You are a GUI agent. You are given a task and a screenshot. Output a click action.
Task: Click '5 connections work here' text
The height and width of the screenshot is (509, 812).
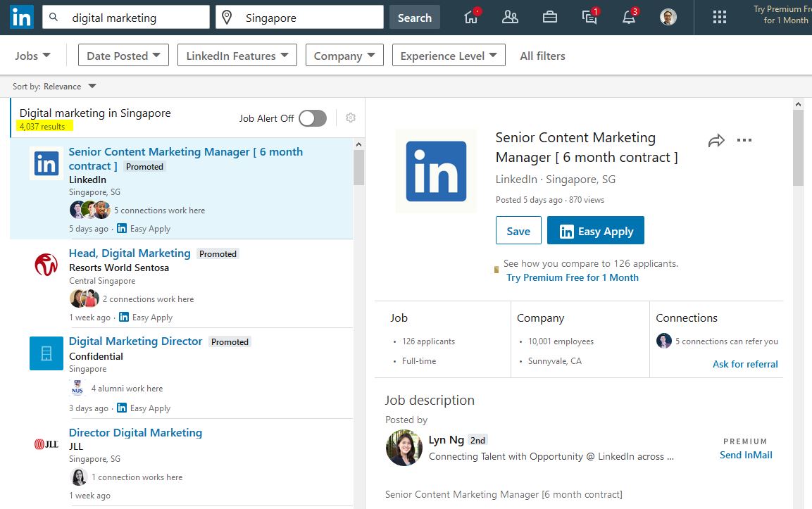click(x=159, y=210)
